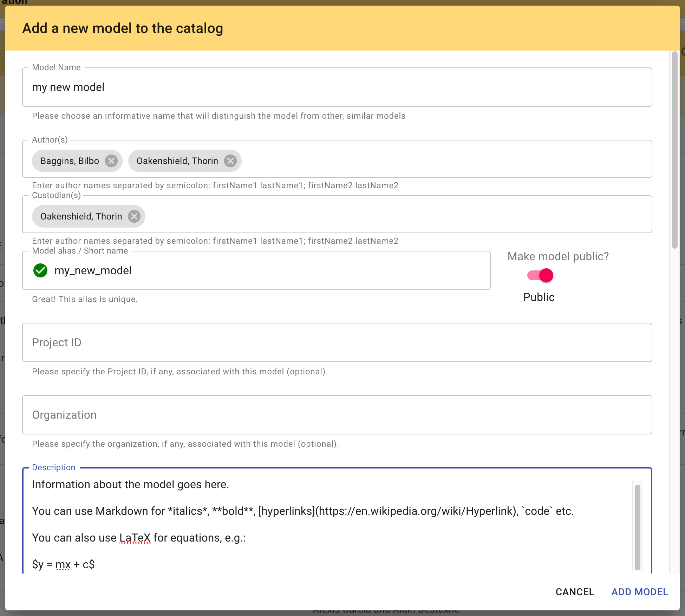Click empty area of Custodian(s) field

(x=386, y=216)
